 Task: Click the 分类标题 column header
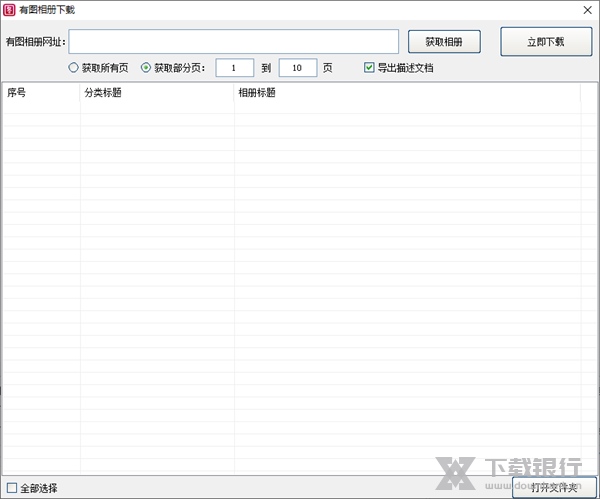click(x=157, y=92)
